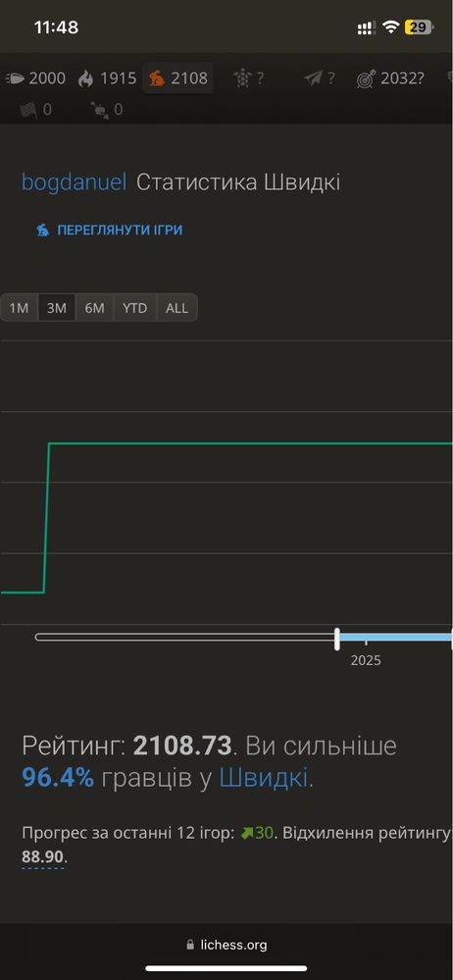Image resolution: width=453 pixels, height=980 pixels.
Task: Open Correspondence paper-plane rating stats
Action: (x=320, y=78)
